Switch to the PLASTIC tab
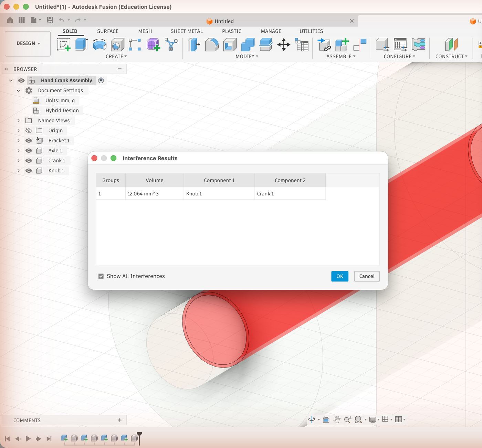The image size is (482, 448). point(232,31)
